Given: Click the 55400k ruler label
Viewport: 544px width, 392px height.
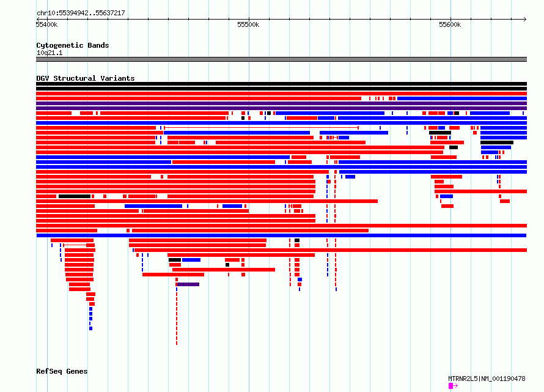Looking at the screenshot, I should click(x=46, y=24).
